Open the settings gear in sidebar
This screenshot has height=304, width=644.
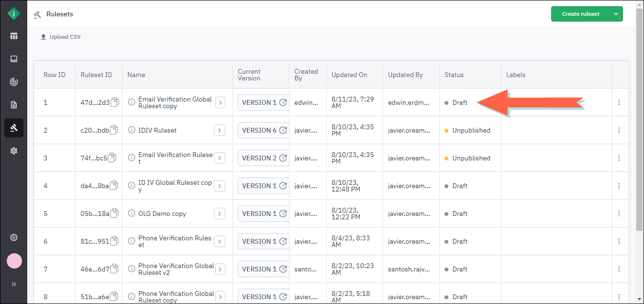click(x=13, y=151)
